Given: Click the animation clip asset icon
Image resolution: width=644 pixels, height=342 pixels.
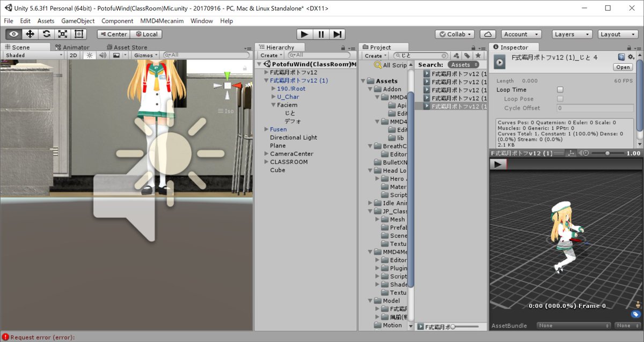Looking at the screenshot, I should point(500,62).
